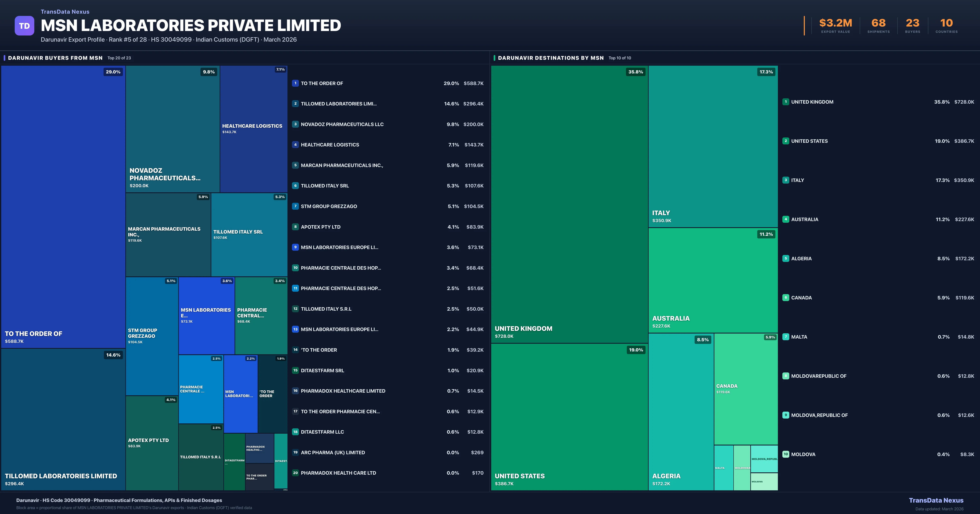Click the DARUNAVIR BUYERS FROM MSN heading

tap(55, 58)
